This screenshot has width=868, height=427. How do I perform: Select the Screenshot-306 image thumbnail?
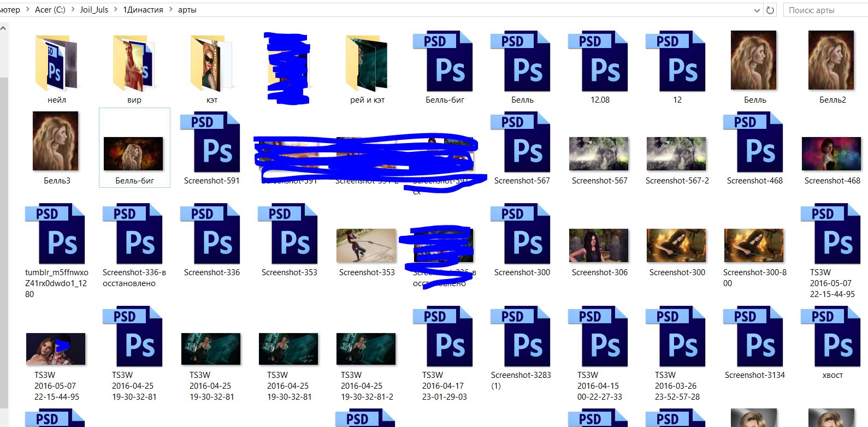point(599,245)
